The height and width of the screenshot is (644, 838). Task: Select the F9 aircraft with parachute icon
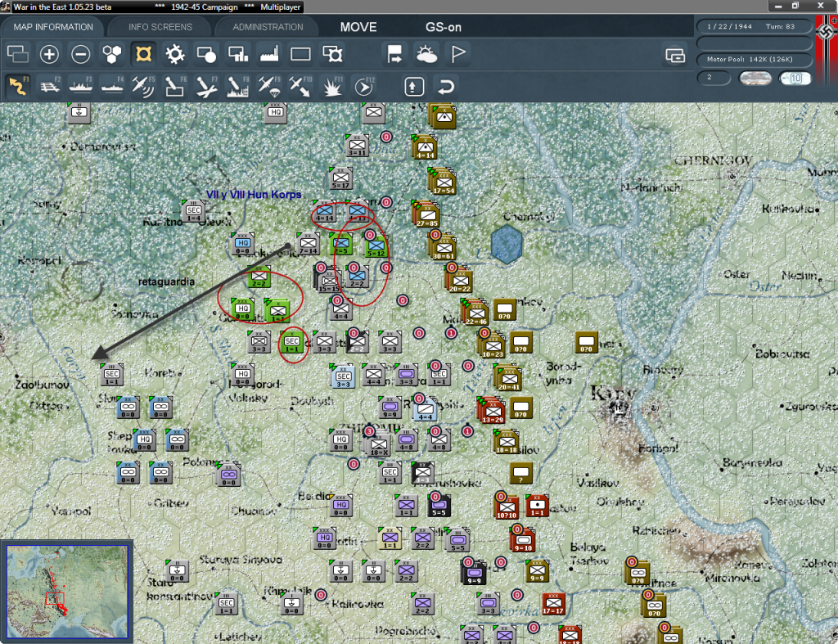coord(268,86)
